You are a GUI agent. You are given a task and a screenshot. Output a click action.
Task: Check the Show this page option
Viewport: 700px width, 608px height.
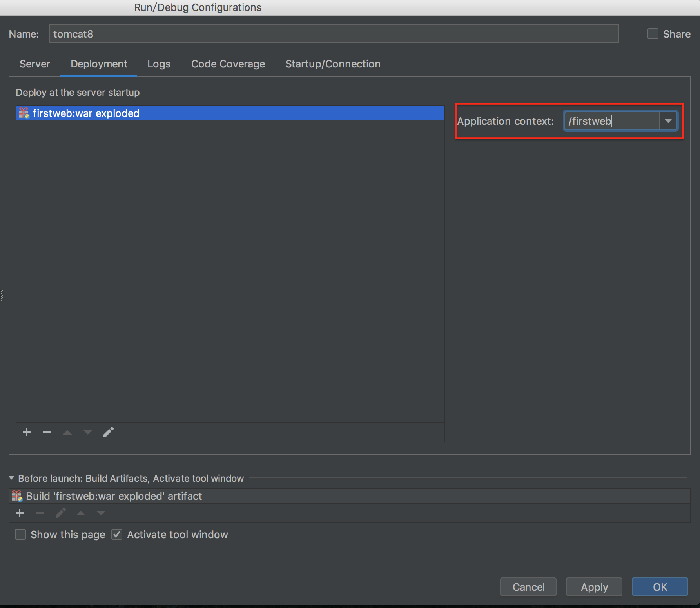20,535
